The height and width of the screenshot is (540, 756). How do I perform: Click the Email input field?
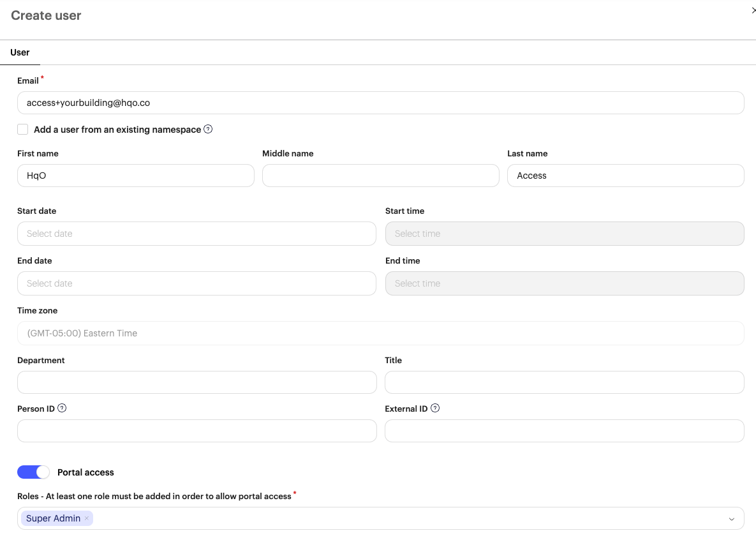380,103
